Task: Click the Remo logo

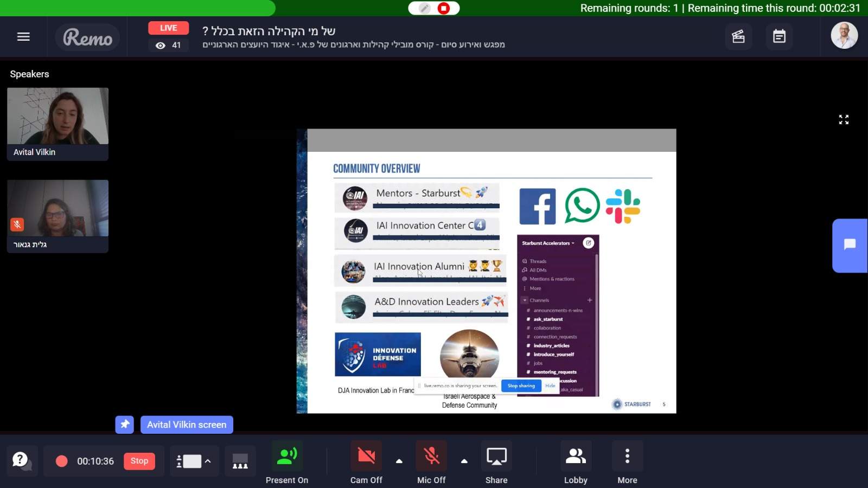Action: click(x=87, y=37)
